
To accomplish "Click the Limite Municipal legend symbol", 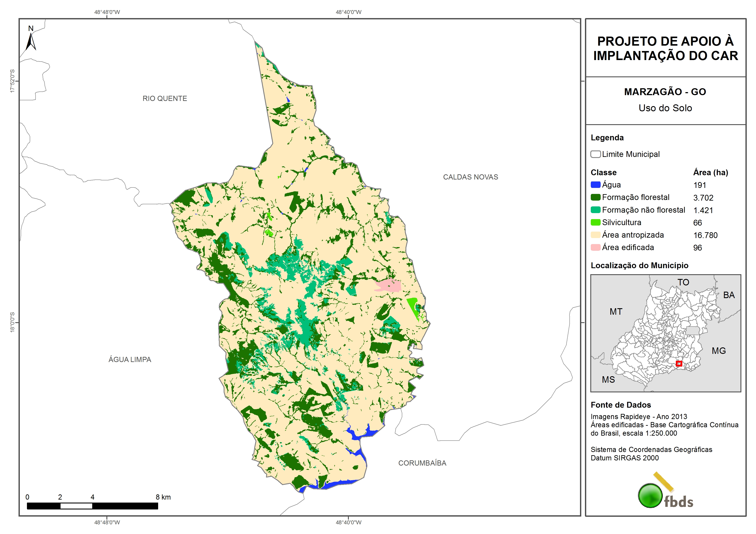I will tap(595, 154).
